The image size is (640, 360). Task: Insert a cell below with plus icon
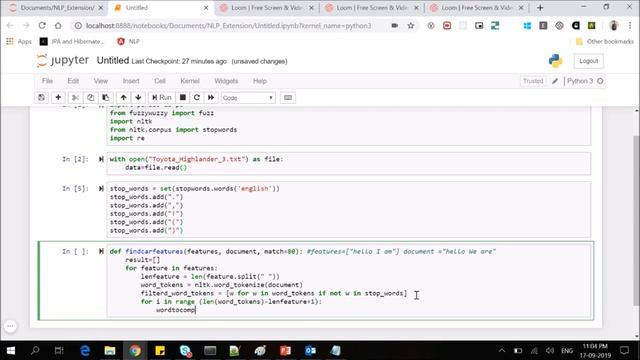[58, 98]
